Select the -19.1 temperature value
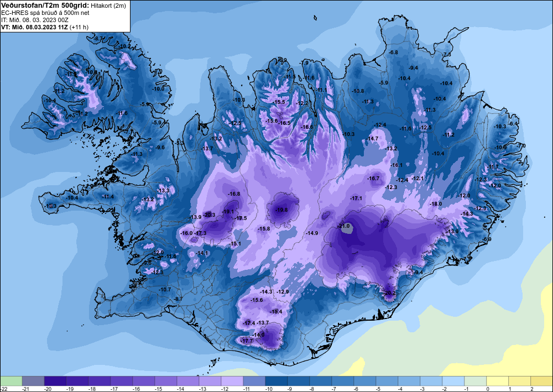Viewport: 553px width, 392px height. pyautogui.click(x=228, y=212)
